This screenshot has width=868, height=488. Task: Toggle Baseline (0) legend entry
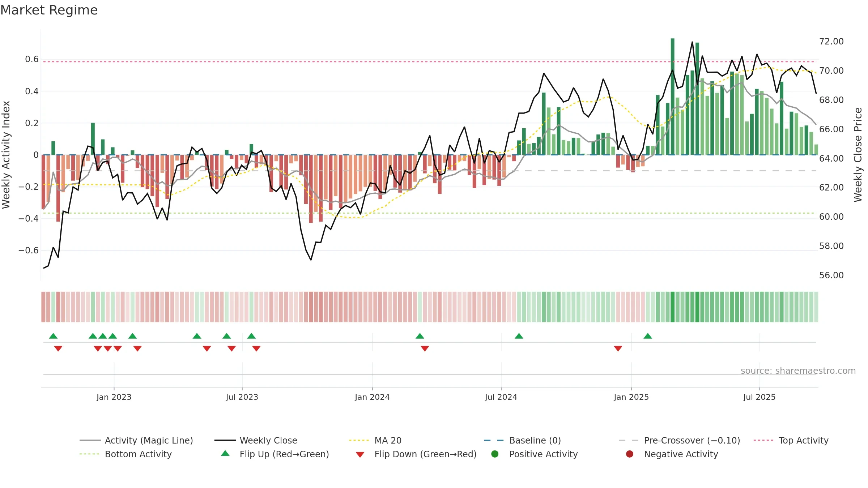pyautogui.click(x=522, y=440)
